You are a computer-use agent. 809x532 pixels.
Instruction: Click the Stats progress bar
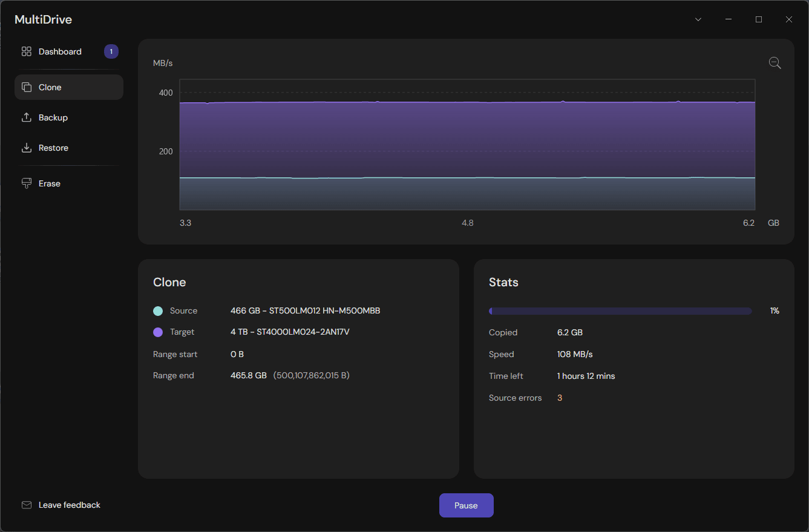[620, 310]
